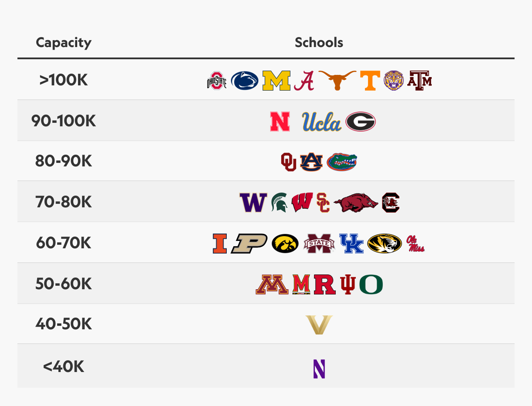
Task: Click the Kentucky UK logo
Action: pyautogui.click(x=351, y=244)
